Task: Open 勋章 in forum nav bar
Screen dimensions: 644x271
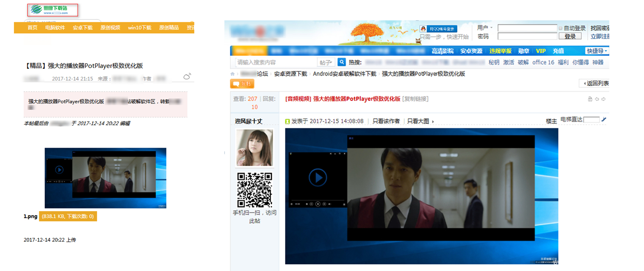Action: pos(524,51)
